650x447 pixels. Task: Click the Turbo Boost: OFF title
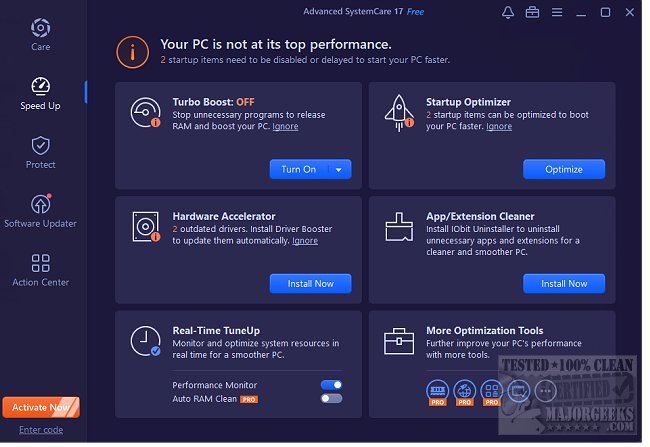213,102
